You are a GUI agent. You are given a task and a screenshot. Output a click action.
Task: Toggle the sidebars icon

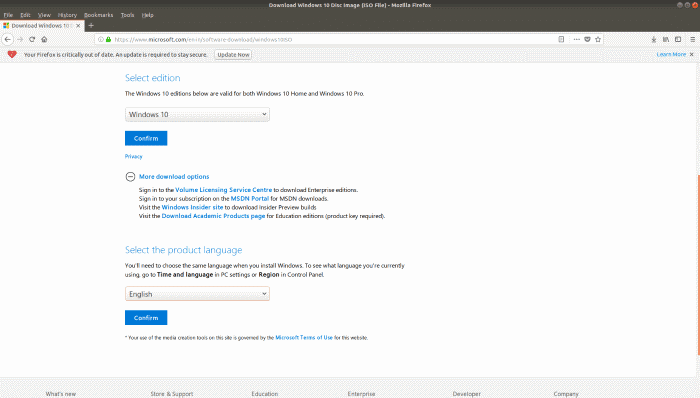678,39
